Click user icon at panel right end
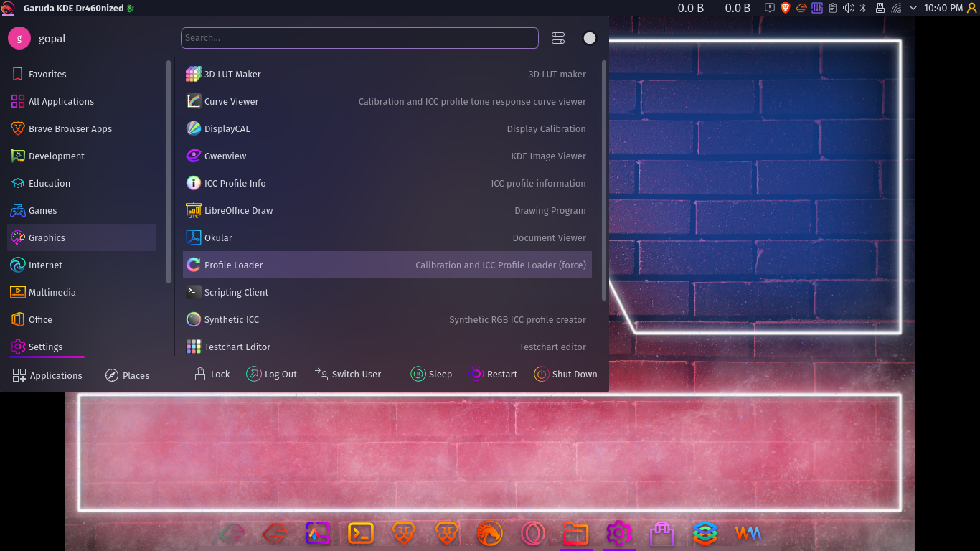This screenshot has width=980, height=551. [x=972, y=8]
